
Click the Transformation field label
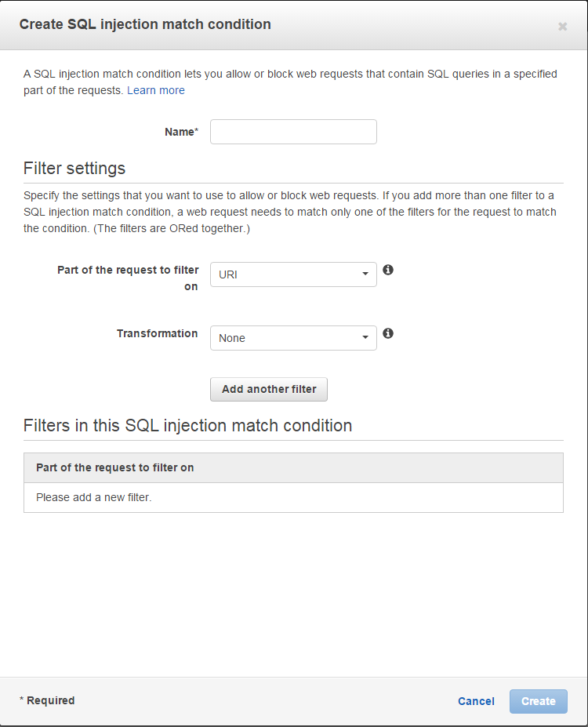point(157,334)
